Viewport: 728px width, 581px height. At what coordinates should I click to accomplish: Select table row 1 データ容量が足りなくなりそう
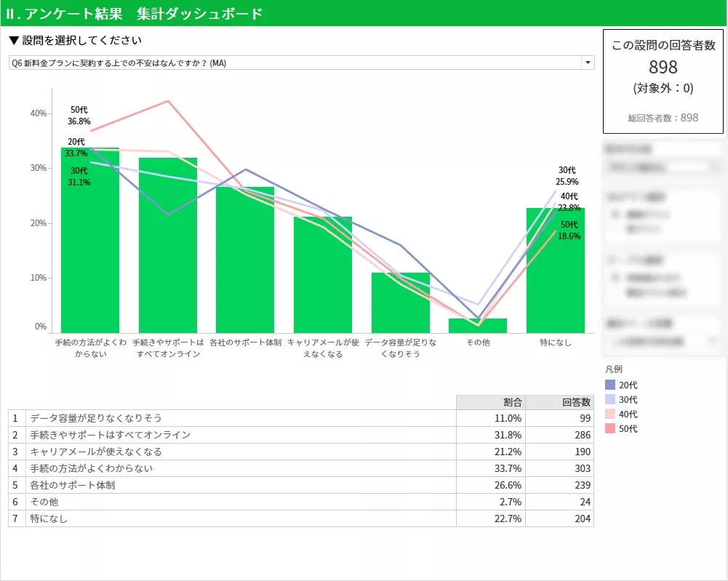point(240,418)
